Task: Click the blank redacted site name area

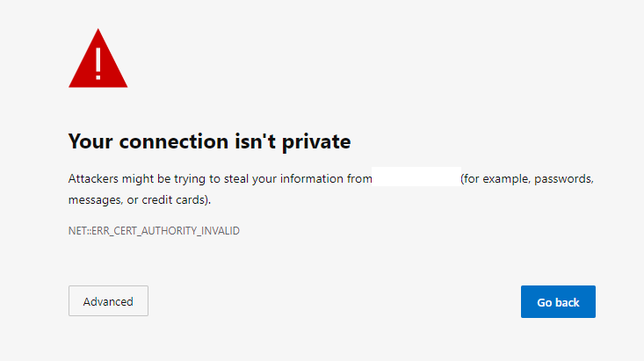Action: pyautogui.click(x=416, y=178)
